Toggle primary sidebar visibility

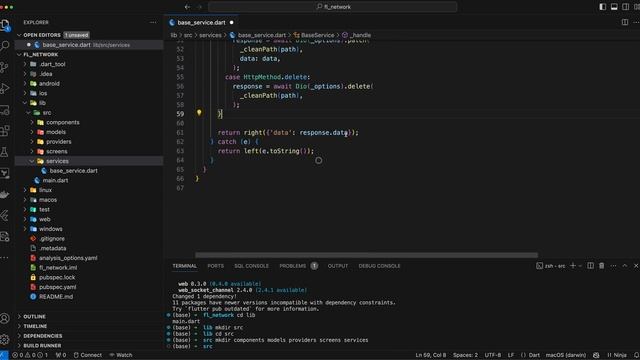coord(602,7)
